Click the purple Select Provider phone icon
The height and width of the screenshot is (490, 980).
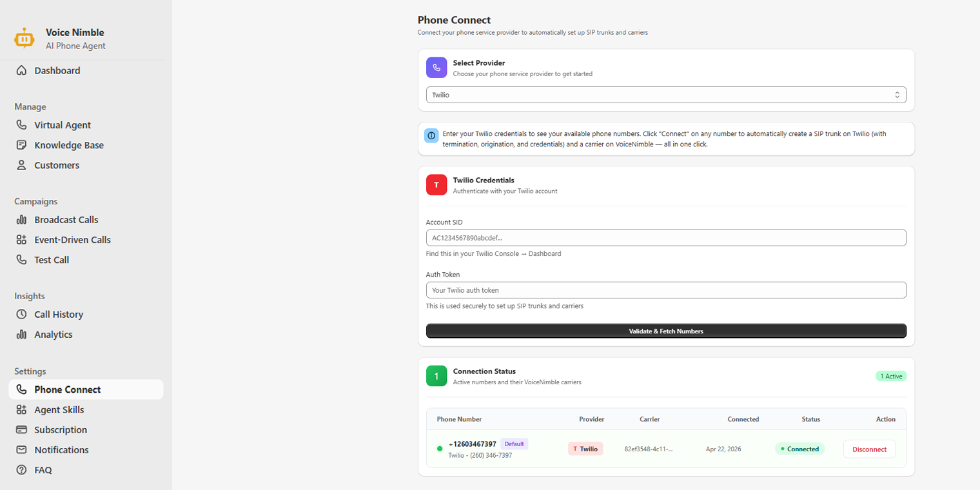tap(436, 68)
